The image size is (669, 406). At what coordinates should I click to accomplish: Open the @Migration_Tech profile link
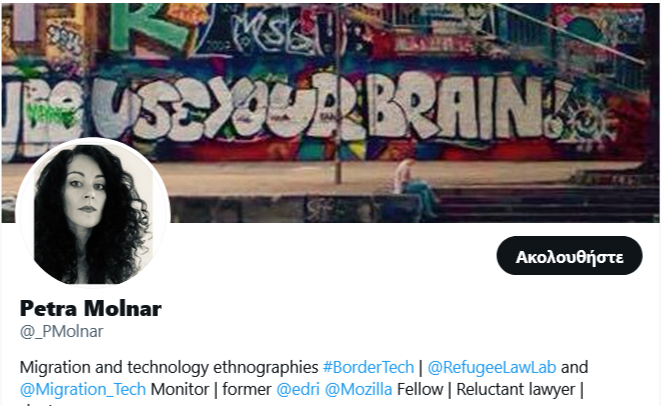[x=83, y=389]
